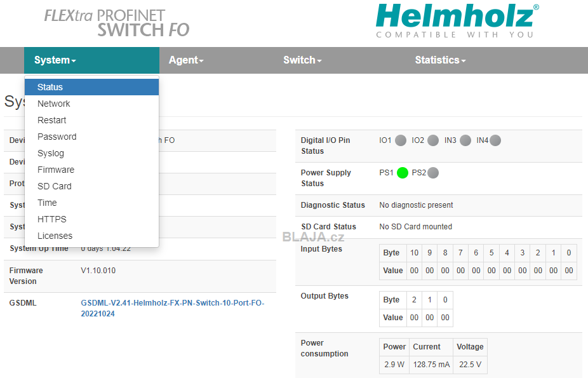Image resolution: width=588 pixels, height=378 pixels.
Task: Open HTTPS menu entry
Action: 92,219
